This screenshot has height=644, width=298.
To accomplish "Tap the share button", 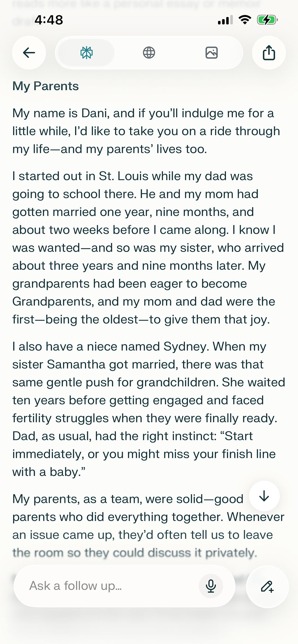I will click(269, 53).
